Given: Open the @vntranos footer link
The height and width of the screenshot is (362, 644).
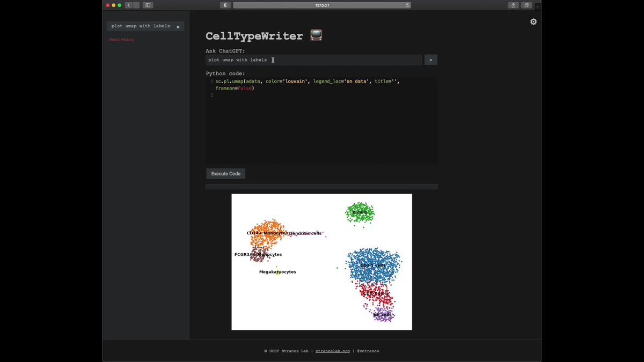Looking at the screenshot, I should coord(368,351).
